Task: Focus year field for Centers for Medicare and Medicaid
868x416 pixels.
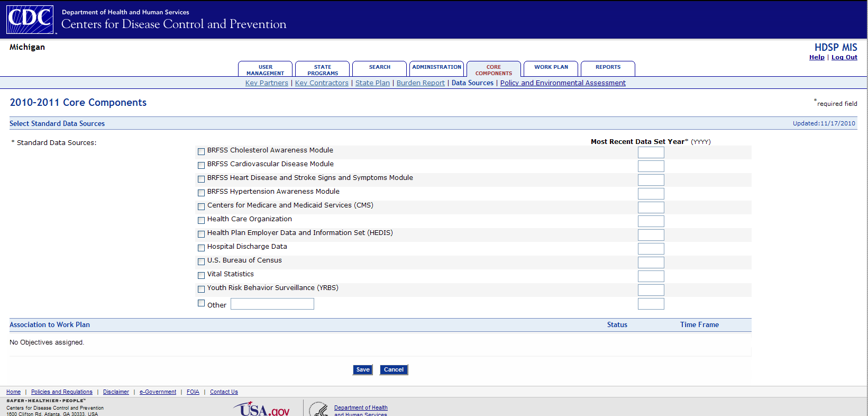Action: tap(651, 207)
